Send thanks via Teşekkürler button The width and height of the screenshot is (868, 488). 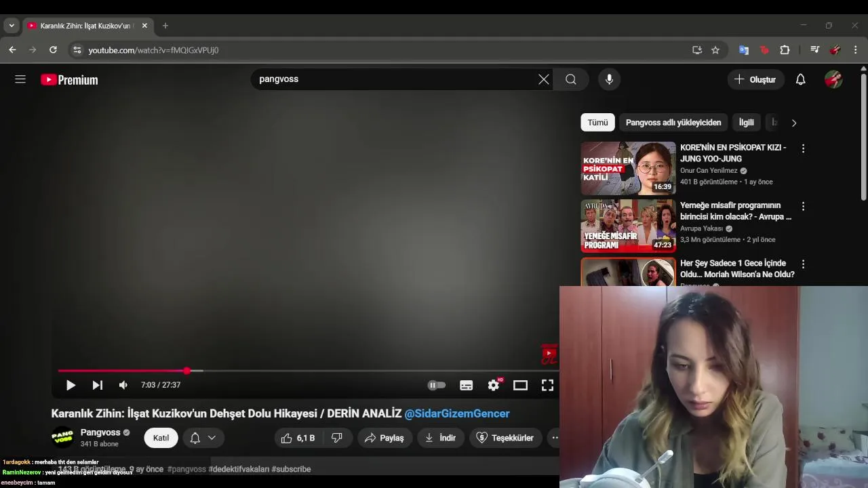[x=505, y=438]
